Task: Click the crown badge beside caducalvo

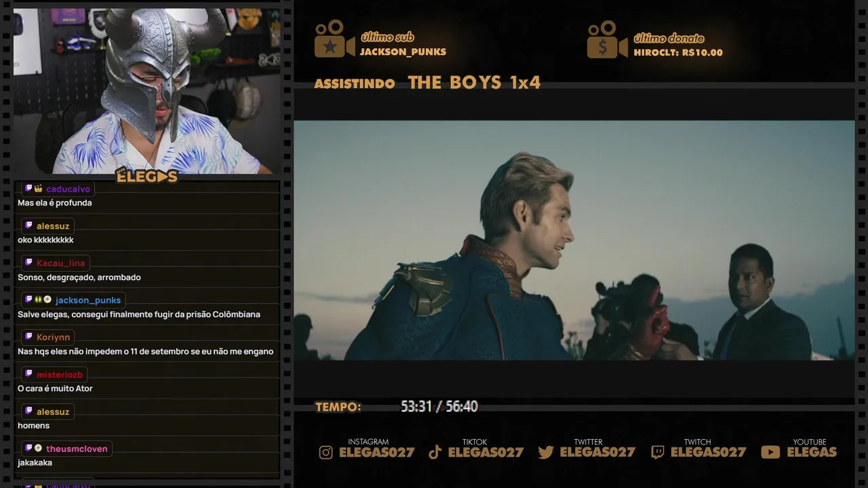Action: coord(38,188)
